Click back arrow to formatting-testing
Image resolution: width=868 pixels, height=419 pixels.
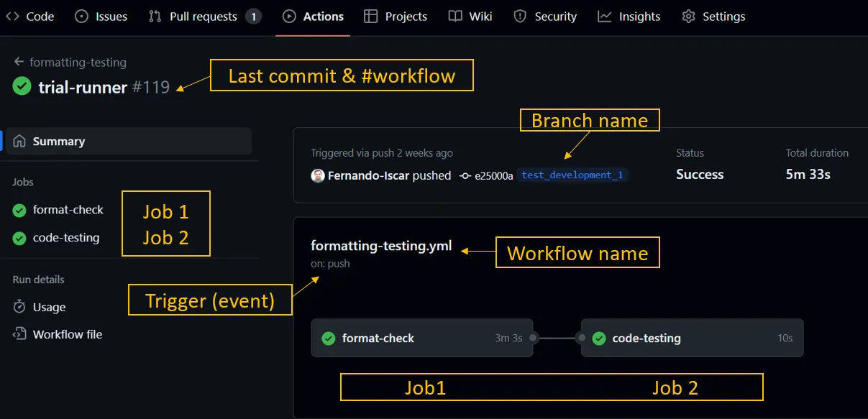pos(19,63)
